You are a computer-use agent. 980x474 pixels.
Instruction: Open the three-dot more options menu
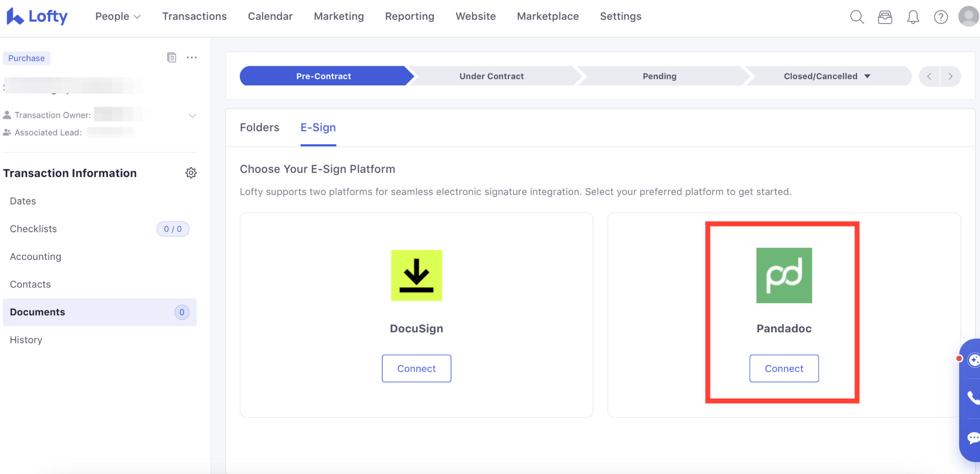[192, 57]
